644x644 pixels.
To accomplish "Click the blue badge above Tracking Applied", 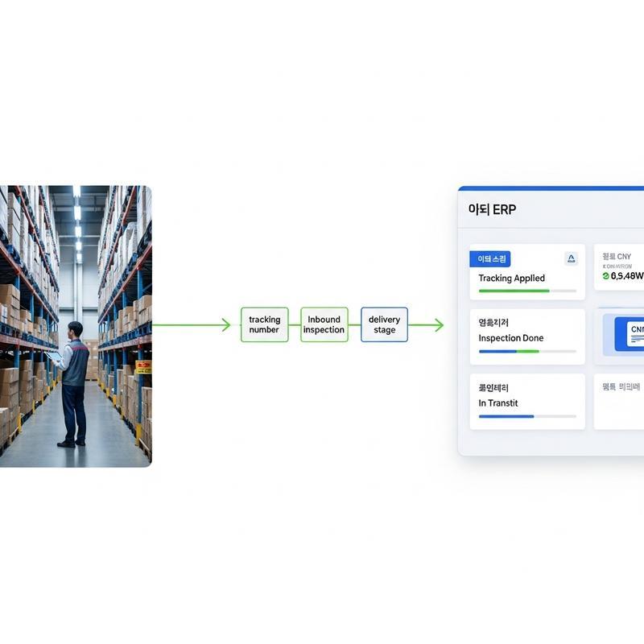I will 490,259.
